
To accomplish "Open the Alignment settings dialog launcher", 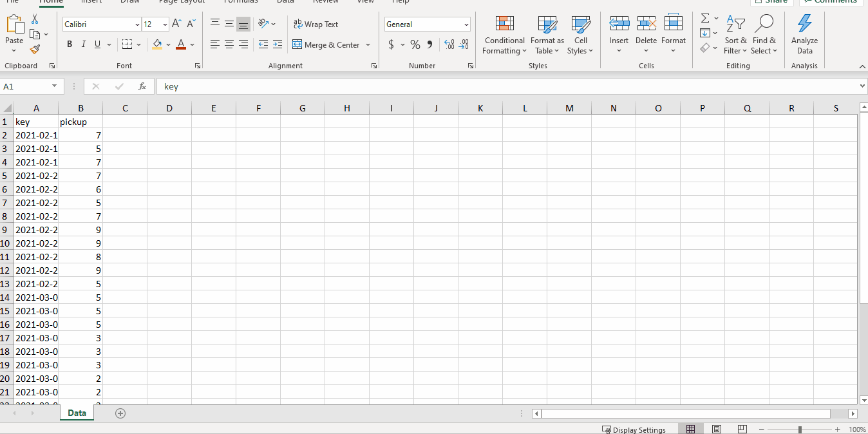I will pos(373,66).
